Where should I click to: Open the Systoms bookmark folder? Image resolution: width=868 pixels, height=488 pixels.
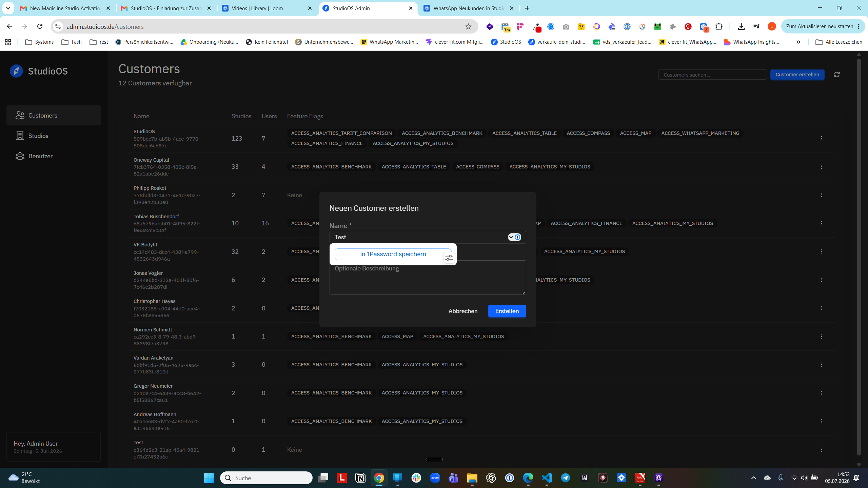[40, 42]
